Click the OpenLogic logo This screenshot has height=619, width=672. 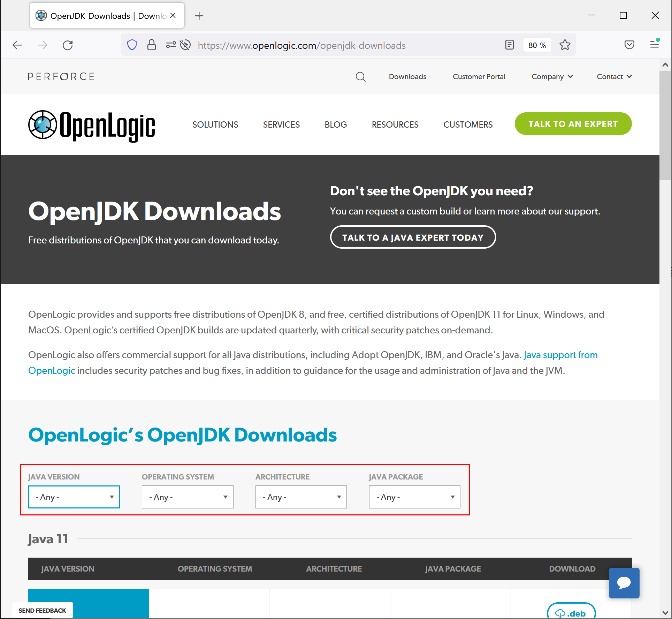(92, 125)
